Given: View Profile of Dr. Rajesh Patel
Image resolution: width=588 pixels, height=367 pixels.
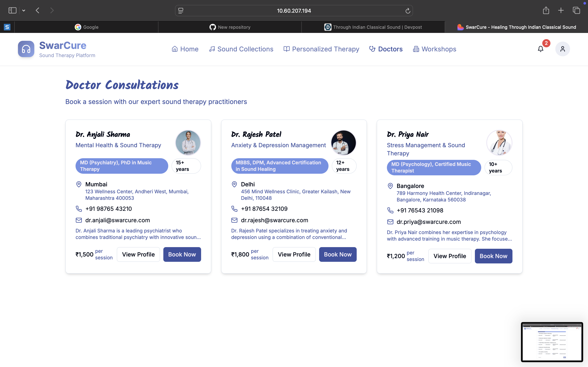Looking at the screenshot, I should (x=294, y=254).
